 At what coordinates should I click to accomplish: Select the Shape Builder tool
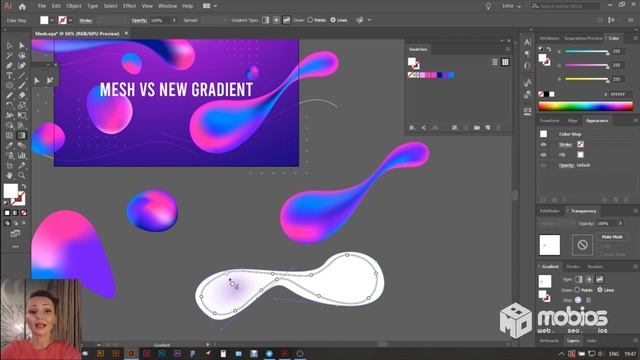coord(9,126)
